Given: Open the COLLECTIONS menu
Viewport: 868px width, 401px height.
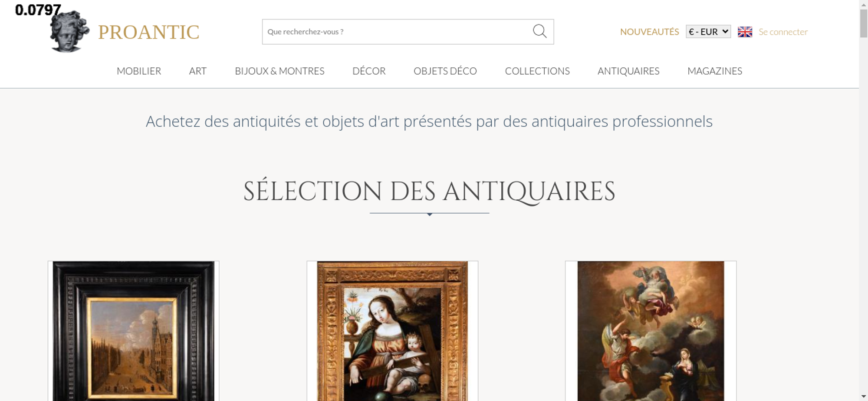Looking at the screenshot, I should tap(537, 71).
